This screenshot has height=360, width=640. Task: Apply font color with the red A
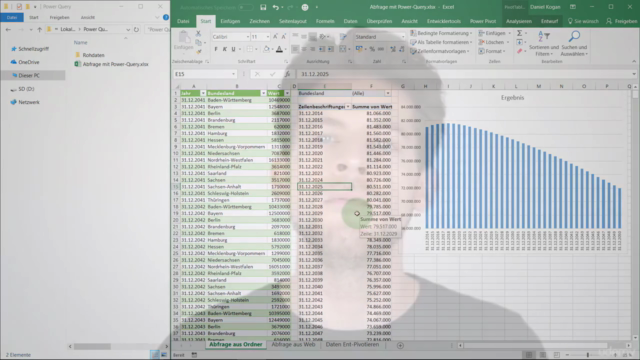279,49
